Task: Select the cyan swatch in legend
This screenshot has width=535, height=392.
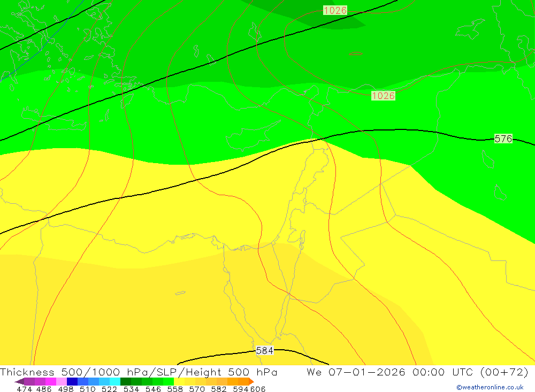Action: coord(115,381)
